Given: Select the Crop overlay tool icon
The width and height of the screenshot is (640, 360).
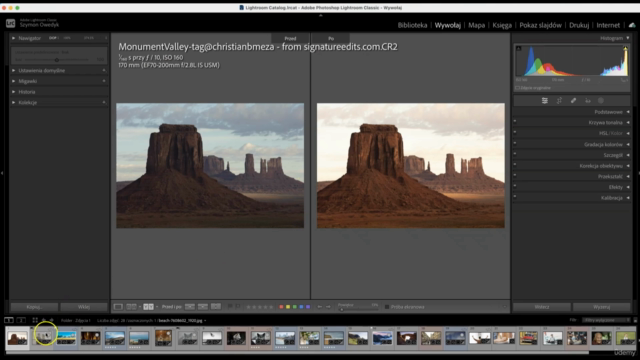Looking at the screenshot, I should point(559,100).
